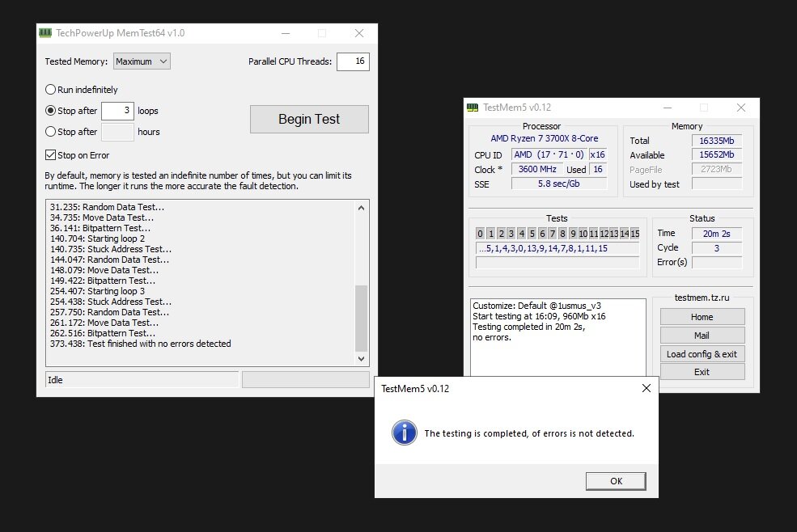Image resolution: width=797 pixels, height=532 pixels.
Task: Click the PageFile '2723Mb' value
Action: coord(716,169)
